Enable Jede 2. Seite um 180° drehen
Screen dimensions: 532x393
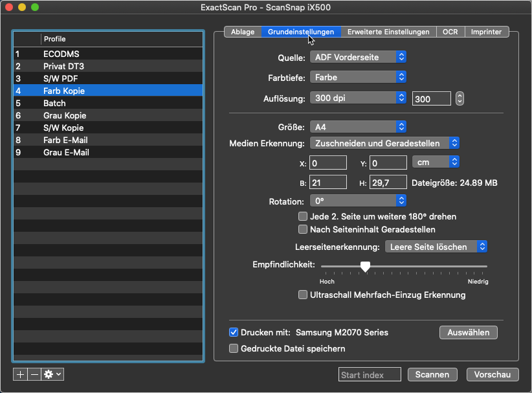point(302,216)
